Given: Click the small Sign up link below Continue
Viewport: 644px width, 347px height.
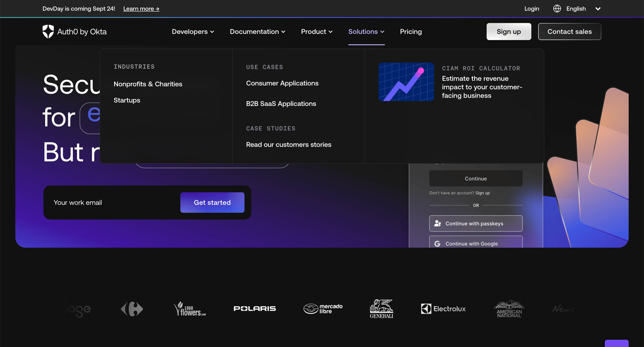Looking at the screenshot, I should coord(483,193).
